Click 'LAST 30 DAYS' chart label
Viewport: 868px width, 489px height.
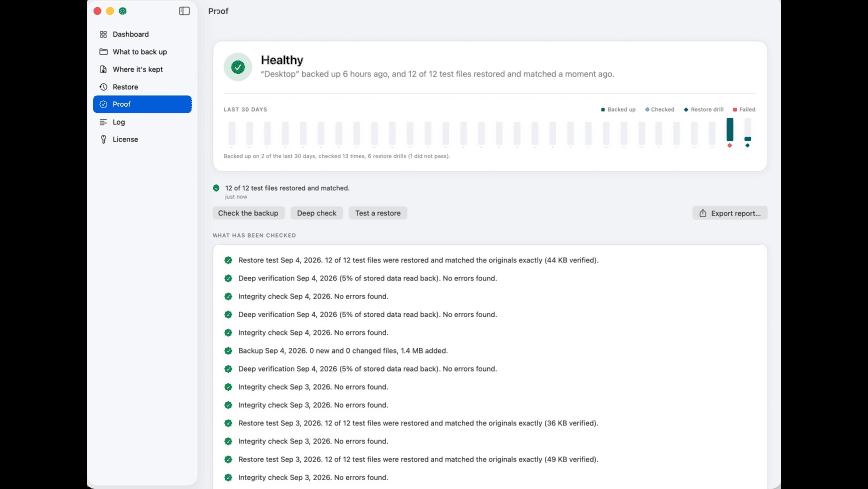[x=245, y=110]
